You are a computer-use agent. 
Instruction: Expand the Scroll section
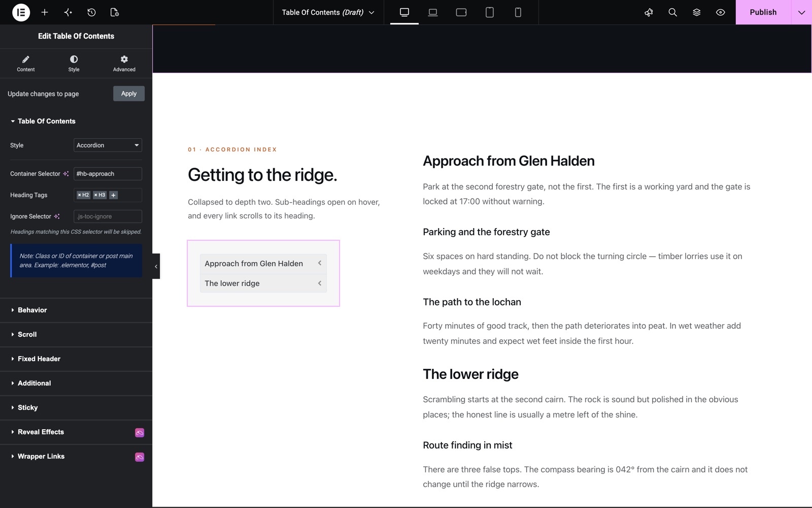pyautogui.click(x=76, y=334)
